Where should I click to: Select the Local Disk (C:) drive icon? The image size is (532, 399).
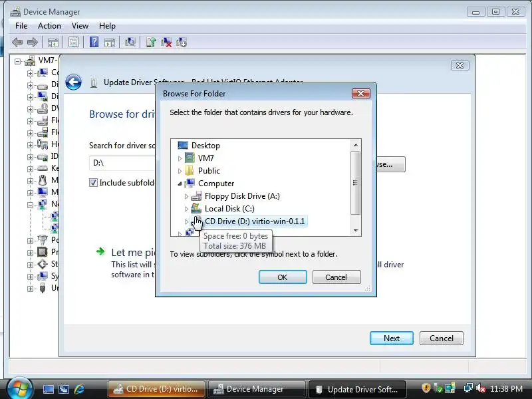(x=196, y=208)
